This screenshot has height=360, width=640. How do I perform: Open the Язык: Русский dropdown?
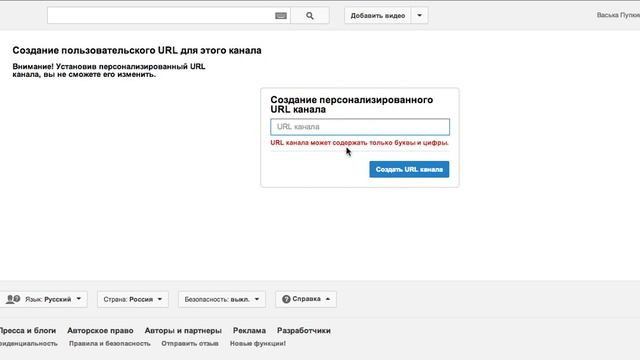pyautogui.click(x=43, y=299)
